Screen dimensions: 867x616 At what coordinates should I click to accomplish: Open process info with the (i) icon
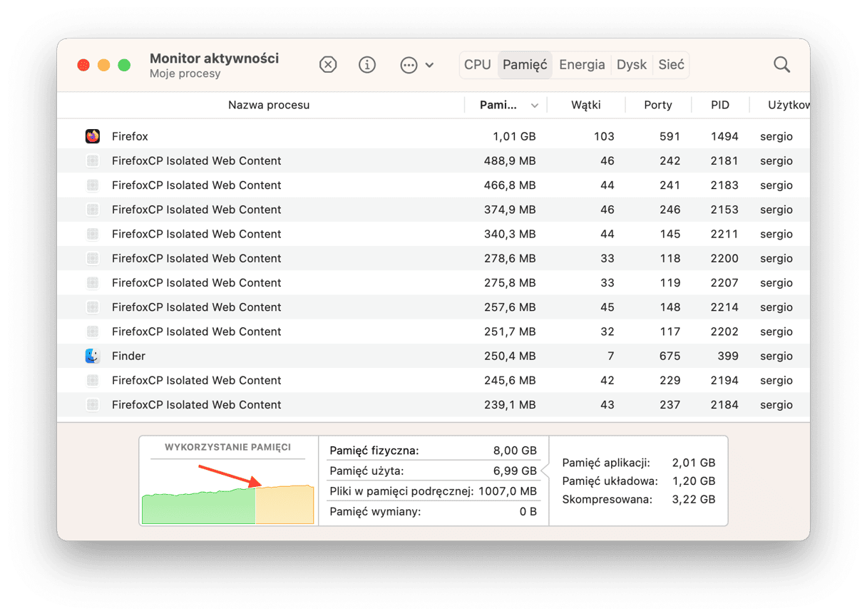[x=367, y=65]
